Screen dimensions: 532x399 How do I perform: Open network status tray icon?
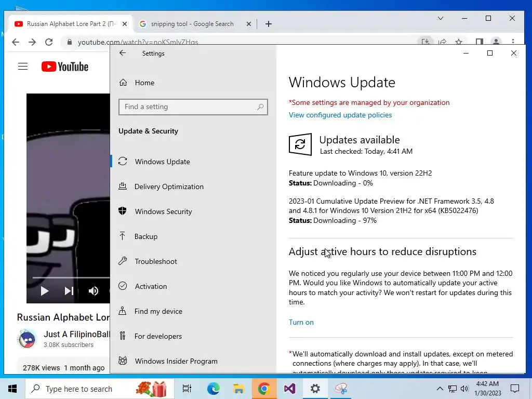pyautogui.click(x=453, y=389)
